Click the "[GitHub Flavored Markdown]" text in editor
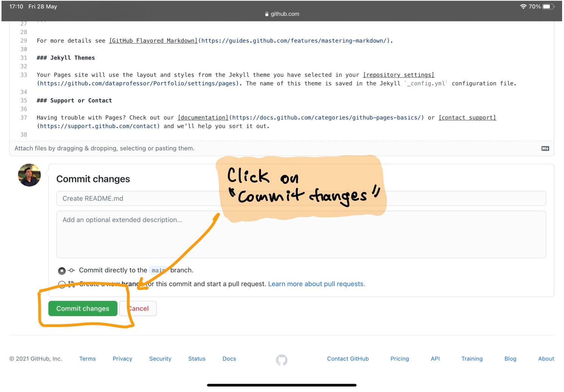 coord(153,41)
